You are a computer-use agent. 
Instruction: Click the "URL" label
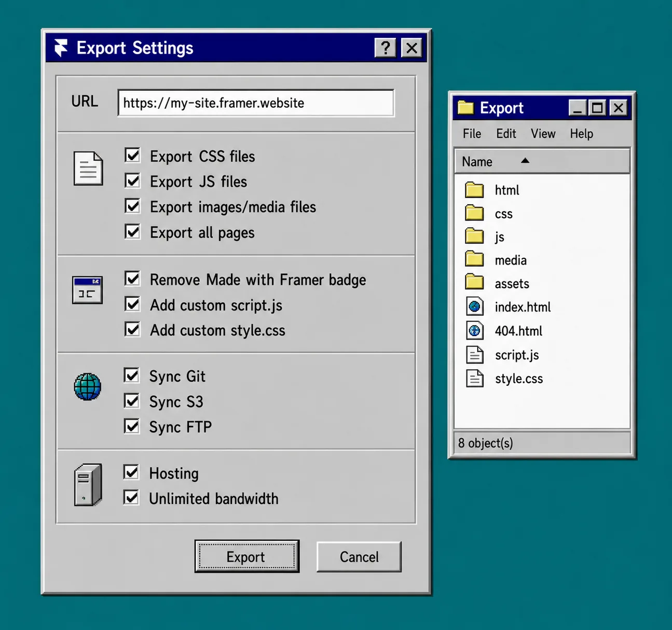tap(85, 101)
